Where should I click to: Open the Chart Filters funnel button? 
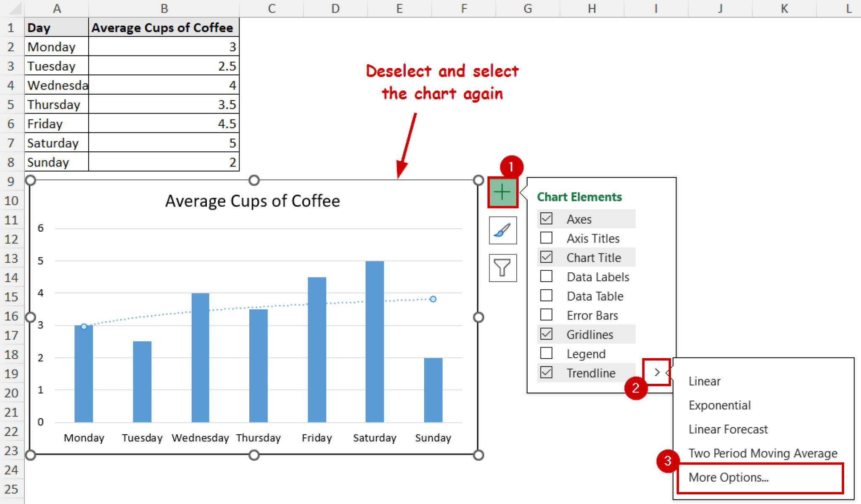click(x=502, y=268)
